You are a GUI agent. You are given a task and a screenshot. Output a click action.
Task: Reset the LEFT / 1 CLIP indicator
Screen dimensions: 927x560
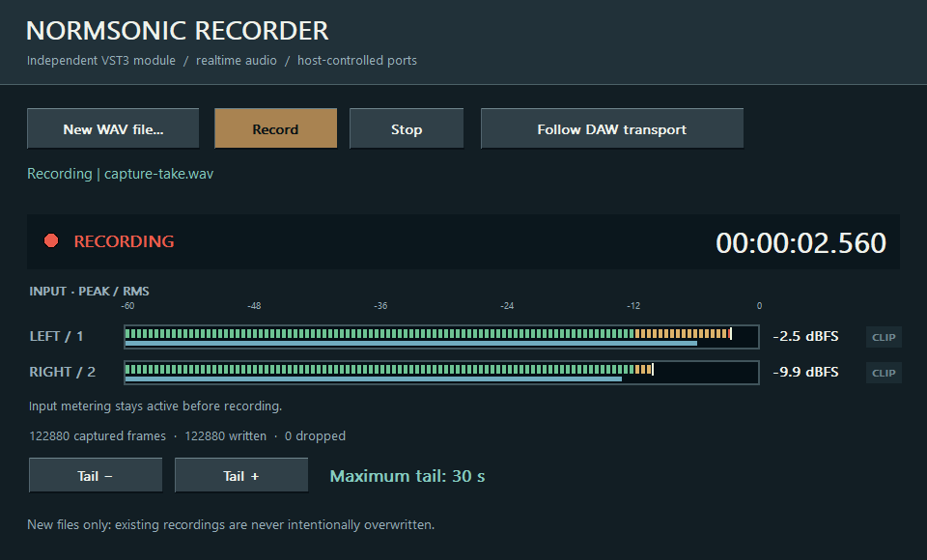tap(884, 337)
